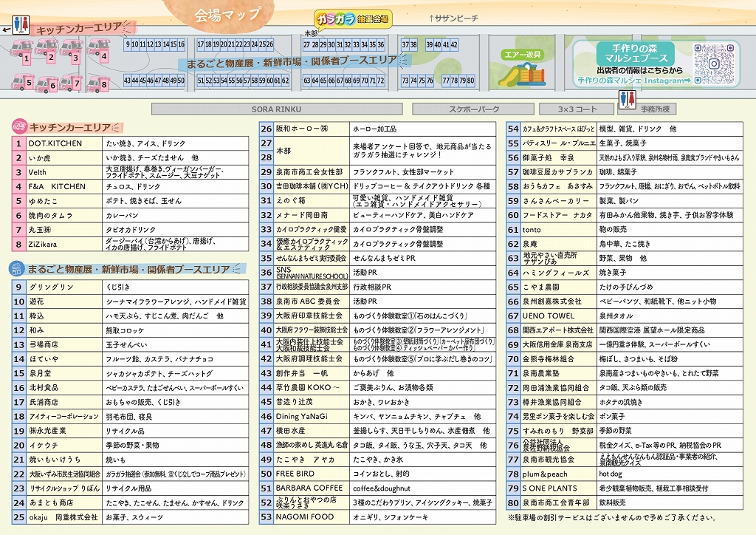Screen dimensions: 756x535
Task: Select the 弓場商店 vendor name
Action: [x=44, y=344]
